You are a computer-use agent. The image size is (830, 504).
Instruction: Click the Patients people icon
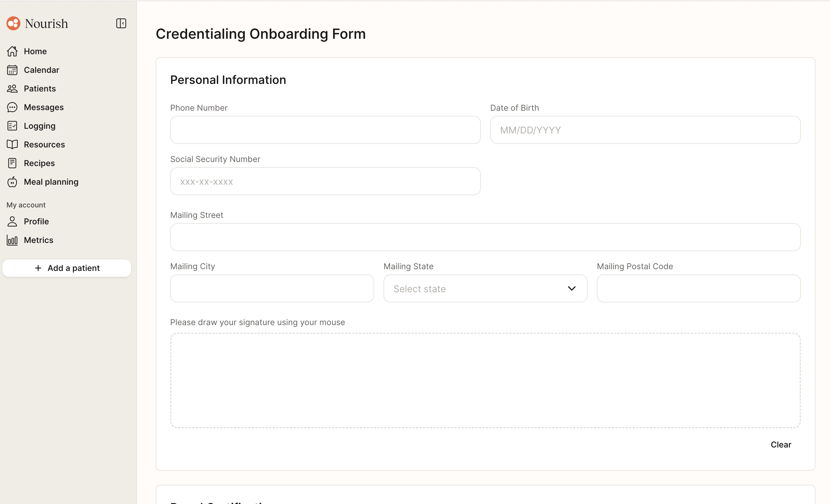pyautogui.click(x=13, y=89)
